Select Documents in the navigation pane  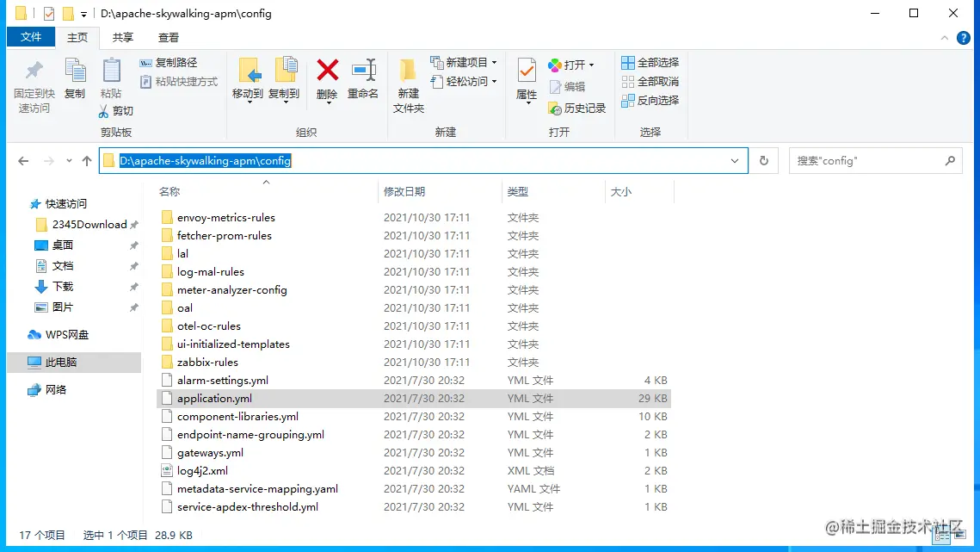[54, 266]
